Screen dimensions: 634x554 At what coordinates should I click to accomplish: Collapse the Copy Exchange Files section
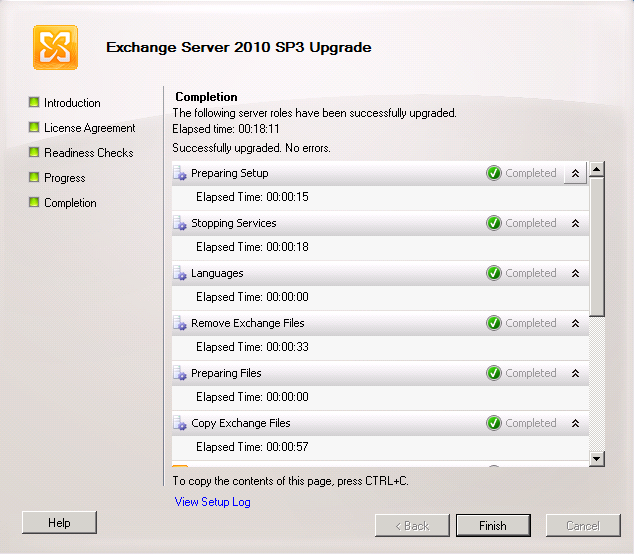click(575, 423)
